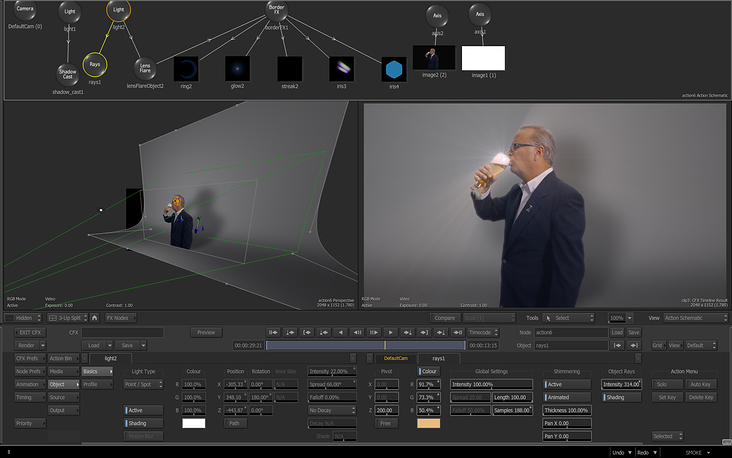Toggle the Solo button
The height and width of the screenshot is (458, 732).
[667, 385]
